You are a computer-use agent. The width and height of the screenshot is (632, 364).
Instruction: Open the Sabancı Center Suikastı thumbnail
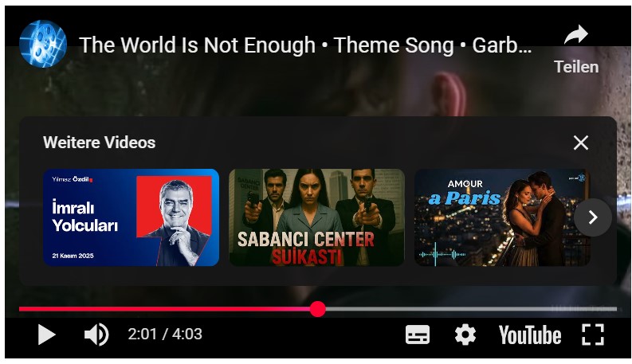317,217
